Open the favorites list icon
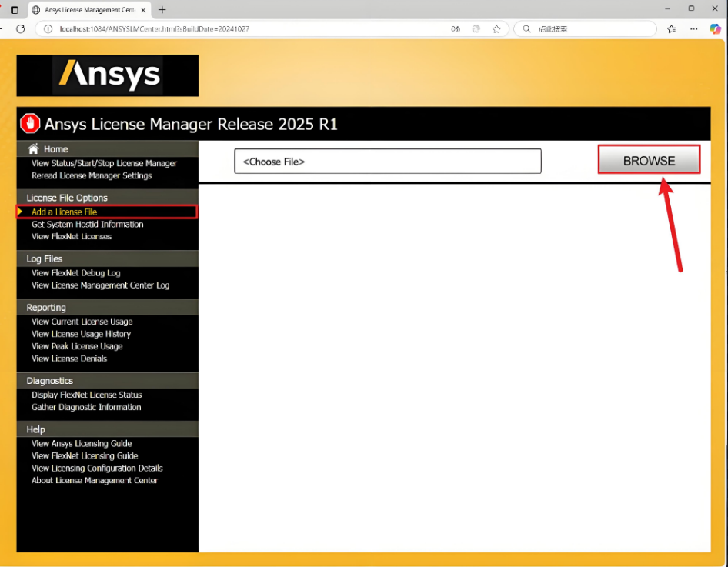The image size is (728, 567). 671,28
